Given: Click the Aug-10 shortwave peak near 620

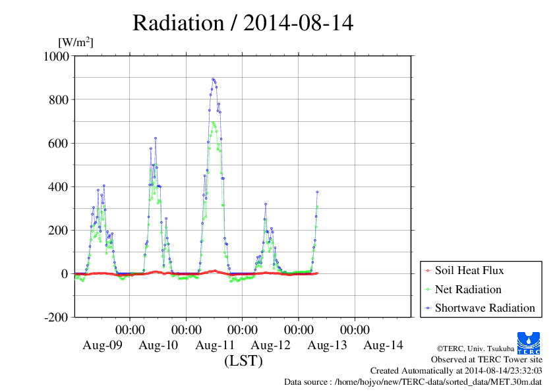Looking at the screenshot, I should 156,138.
